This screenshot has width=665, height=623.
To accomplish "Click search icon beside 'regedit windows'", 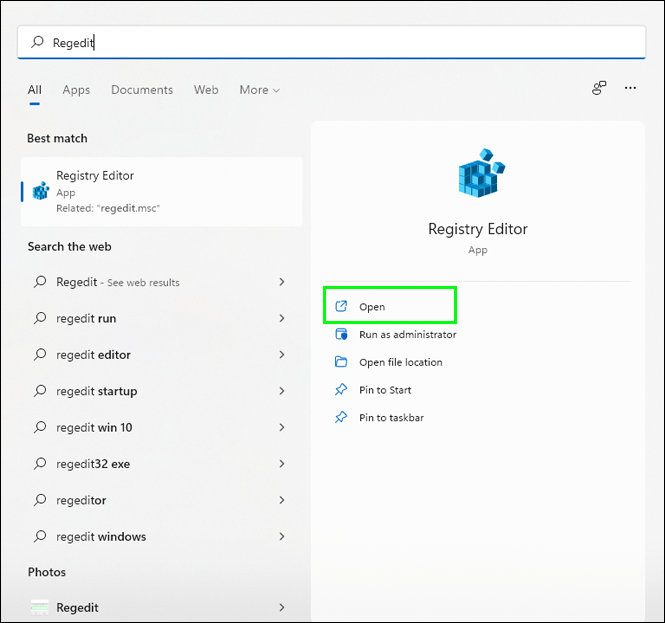I will tap(40, 536).
